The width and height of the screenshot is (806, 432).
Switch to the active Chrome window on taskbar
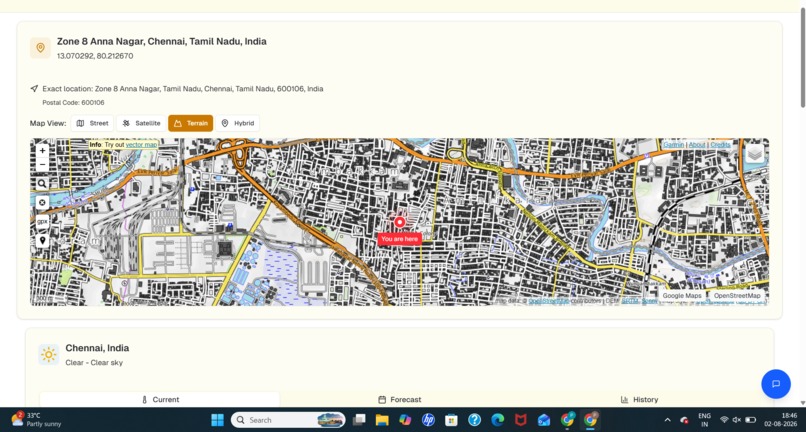590,420
